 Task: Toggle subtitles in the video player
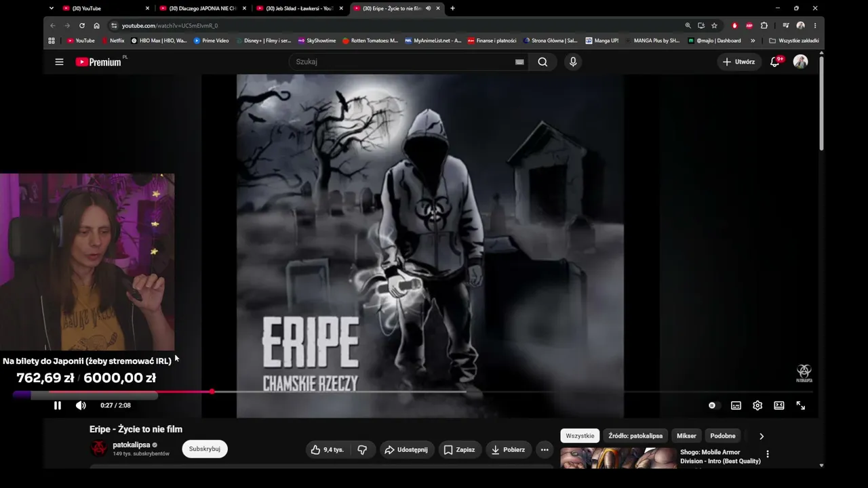736,405
